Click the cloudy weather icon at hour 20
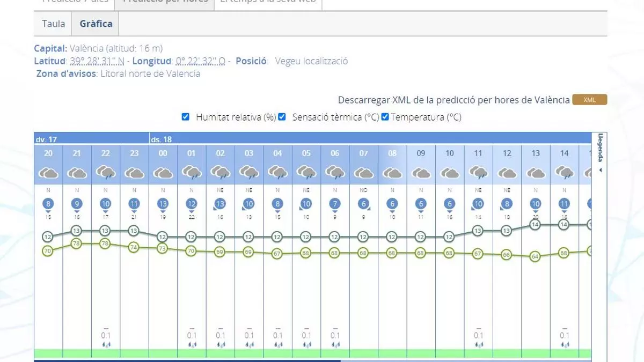Viewport: 644px width, 362px height. [x=48, y=173]
